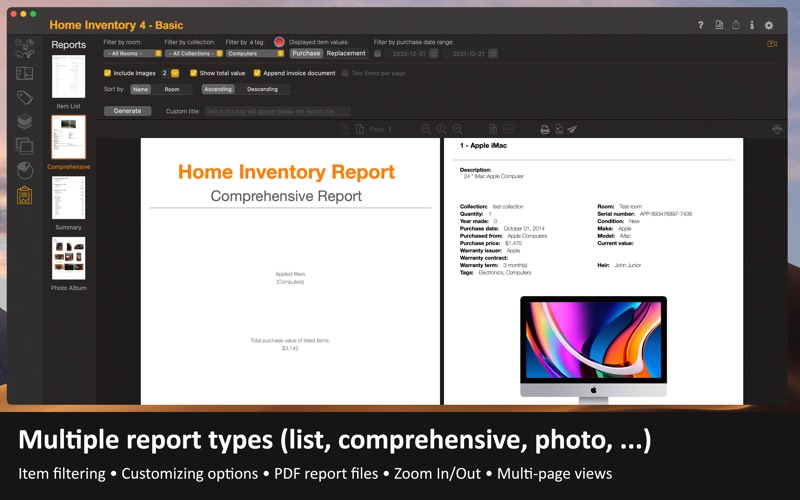
Task: Sort report by Name
Action: click(140, 89)
